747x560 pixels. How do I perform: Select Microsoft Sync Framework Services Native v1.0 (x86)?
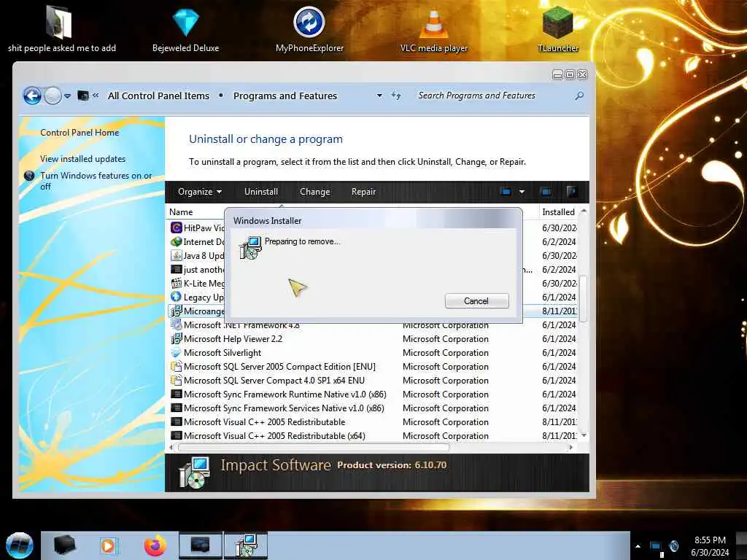tap(284, 408)
